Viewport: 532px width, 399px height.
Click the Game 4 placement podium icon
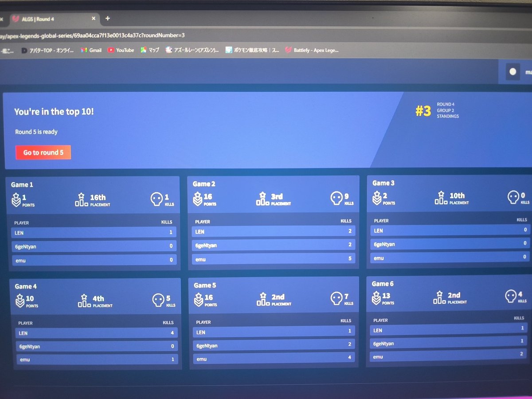84,301
